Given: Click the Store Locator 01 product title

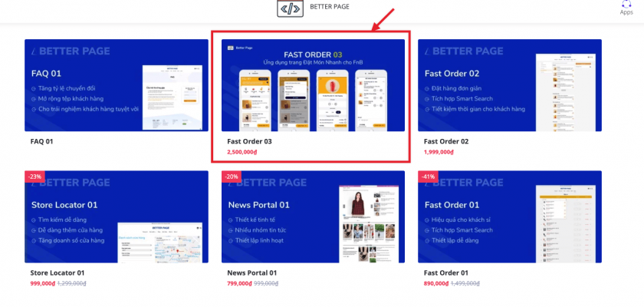Looking at the screenshot, I should (x=58, y=273).
